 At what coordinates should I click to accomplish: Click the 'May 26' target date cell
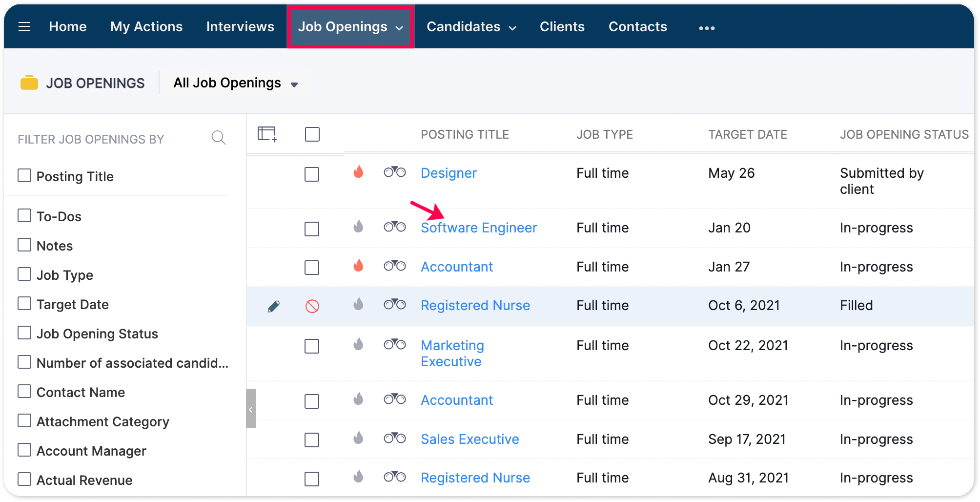[731, 173]
